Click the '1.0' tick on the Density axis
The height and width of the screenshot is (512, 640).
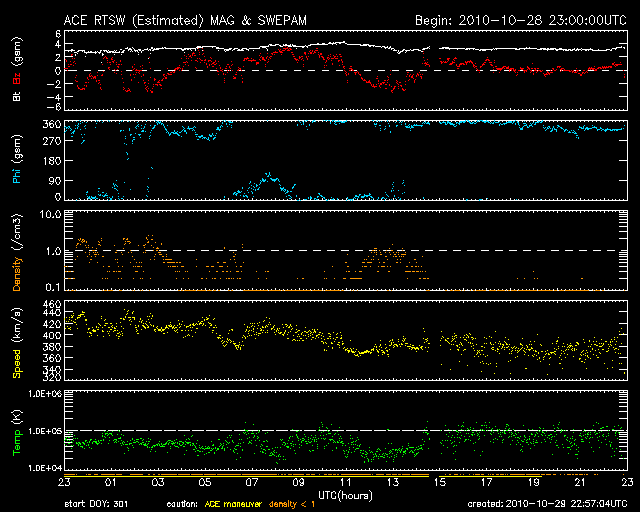54,251
